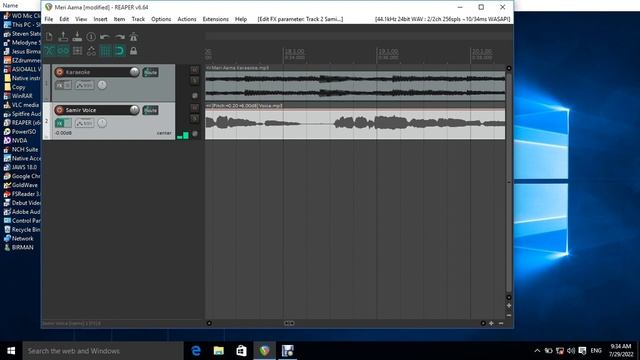Open the FX chain on Karaoke track
This screenshot has width=640, height=360.
click(x=60, y=85)
